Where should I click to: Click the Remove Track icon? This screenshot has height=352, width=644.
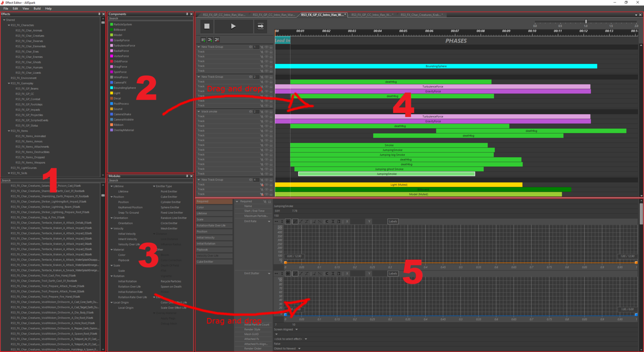217,39
